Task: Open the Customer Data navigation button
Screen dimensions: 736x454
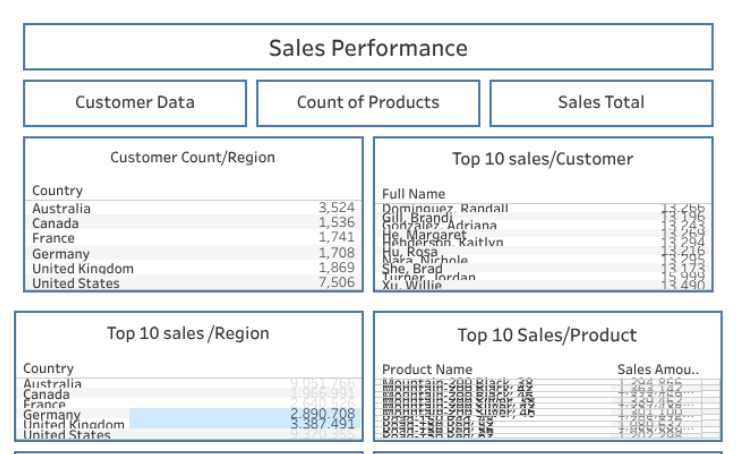Action: pyautogui.click(x=135, y=103)
